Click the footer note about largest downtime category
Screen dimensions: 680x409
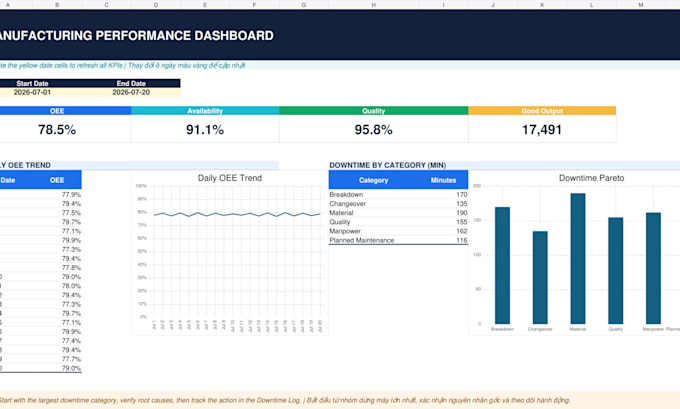[x=284, y=400]
